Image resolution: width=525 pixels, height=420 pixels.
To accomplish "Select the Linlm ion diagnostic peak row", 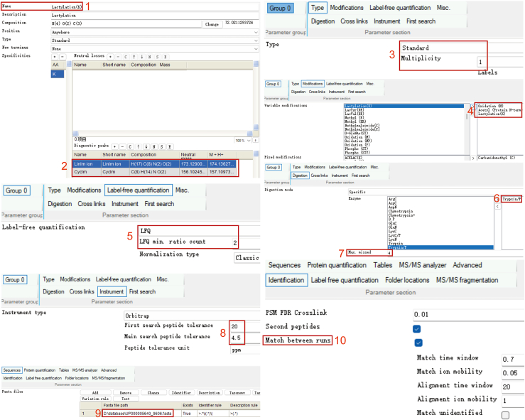I will pos(154,163).
